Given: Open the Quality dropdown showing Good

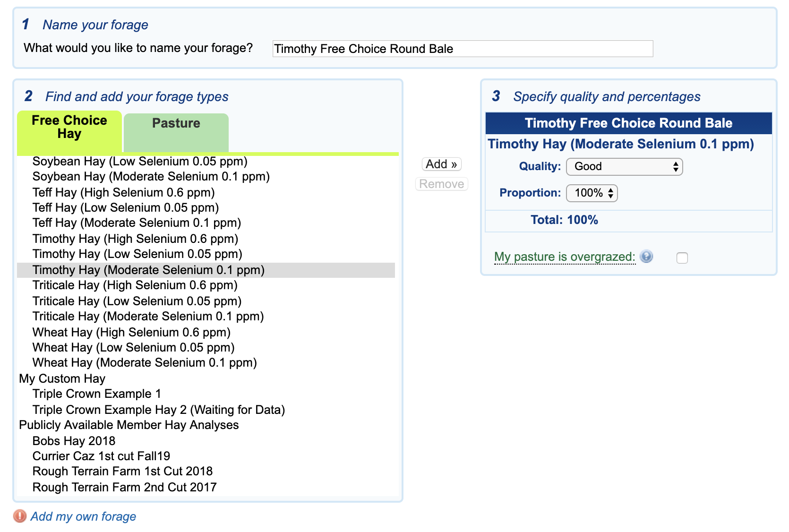Looking at the screenshot, I should pos(624,166).
